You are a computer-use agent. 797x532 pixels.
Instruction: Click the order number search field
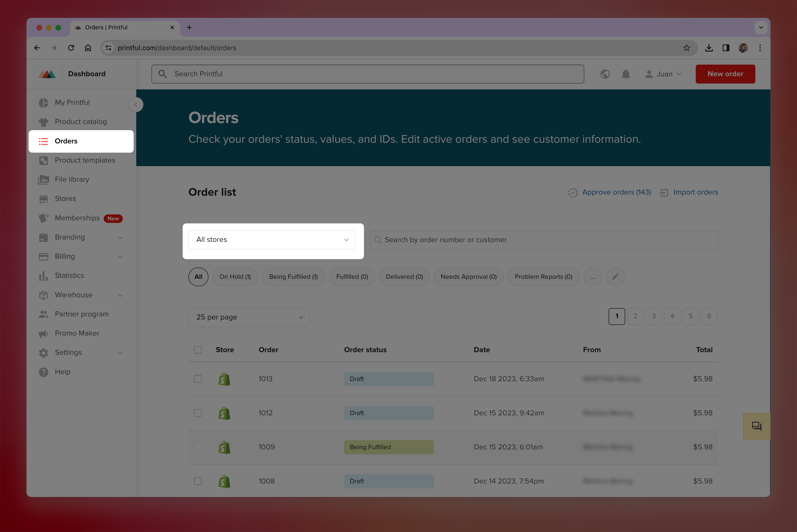coord(544,240)
